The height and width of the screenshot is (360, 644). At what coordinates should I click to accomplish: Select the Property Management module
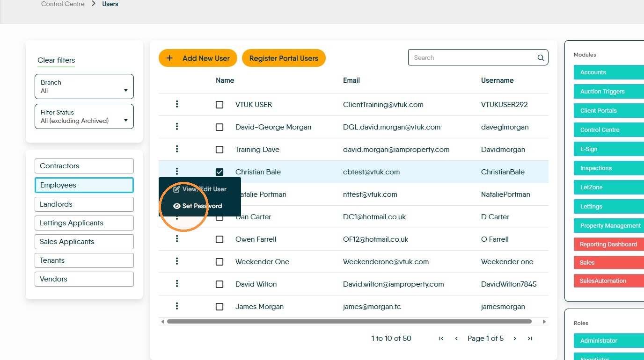point(609,226)
